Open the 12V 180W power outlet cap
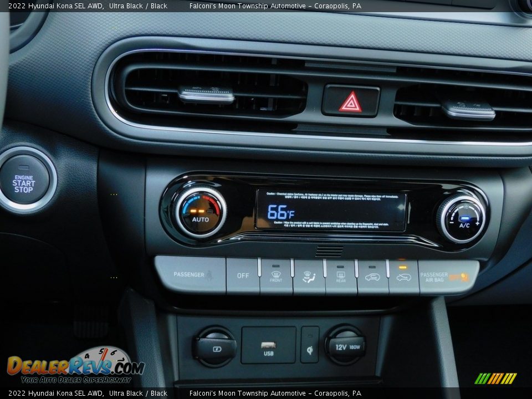 tap(345, 346)
